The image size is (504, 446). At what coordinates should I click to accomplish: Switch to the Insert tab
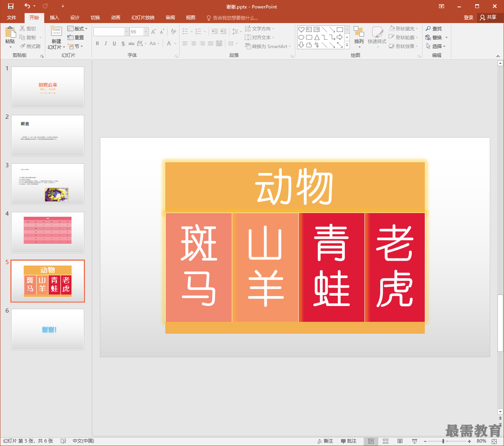(x=55, y=18)
